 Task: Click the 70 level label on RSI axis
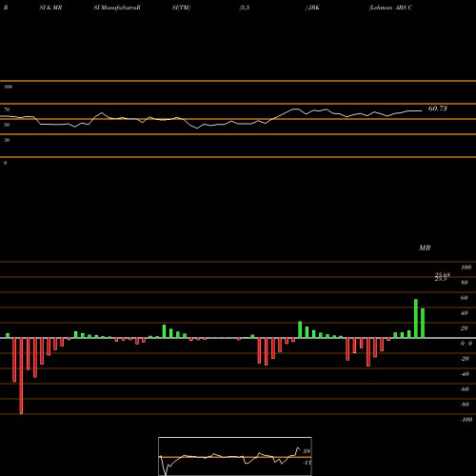pos(7,109)
